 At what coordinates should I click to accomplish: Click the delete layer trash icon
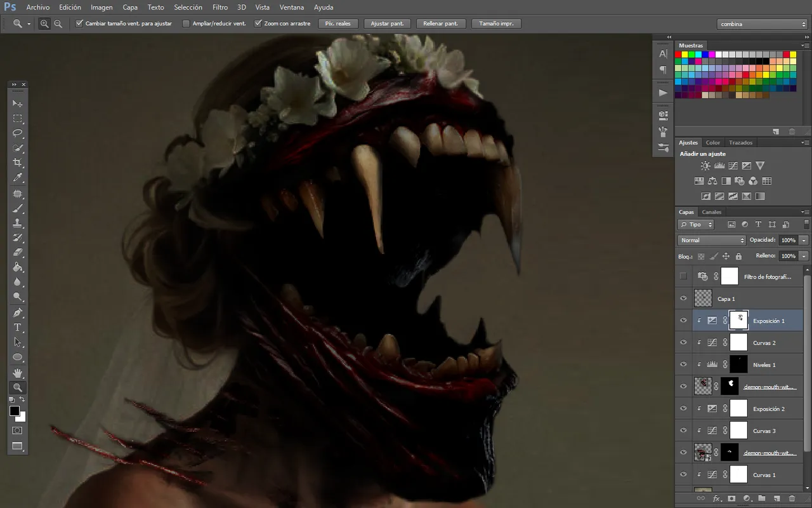[792, 499]
